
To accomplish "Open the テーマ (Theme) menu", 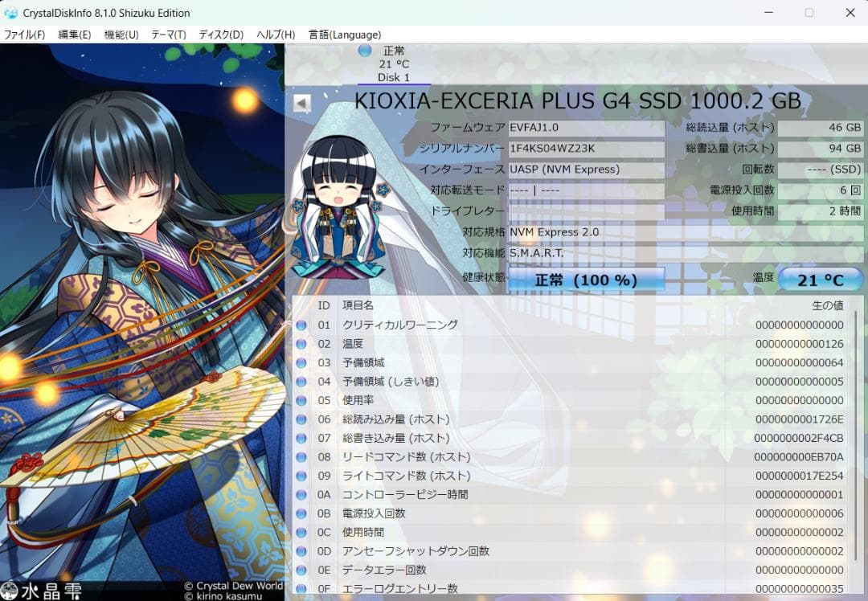I will coord(168,35).
